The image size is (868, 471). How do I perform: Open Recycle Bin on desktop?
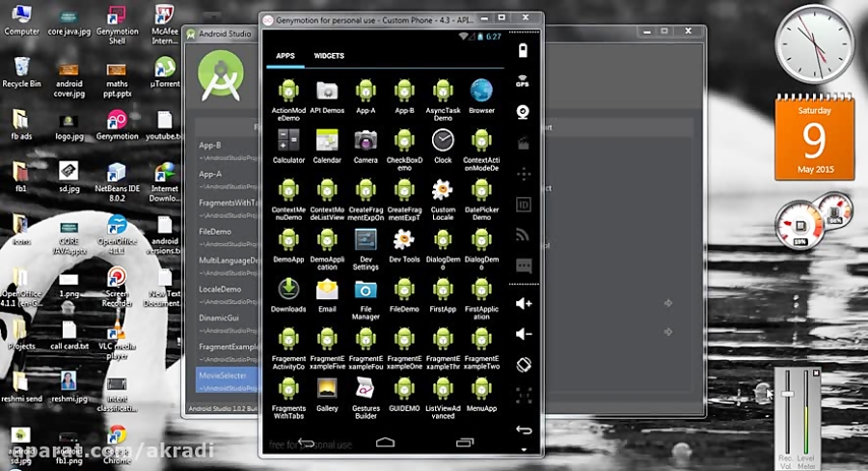click(21, 72)
